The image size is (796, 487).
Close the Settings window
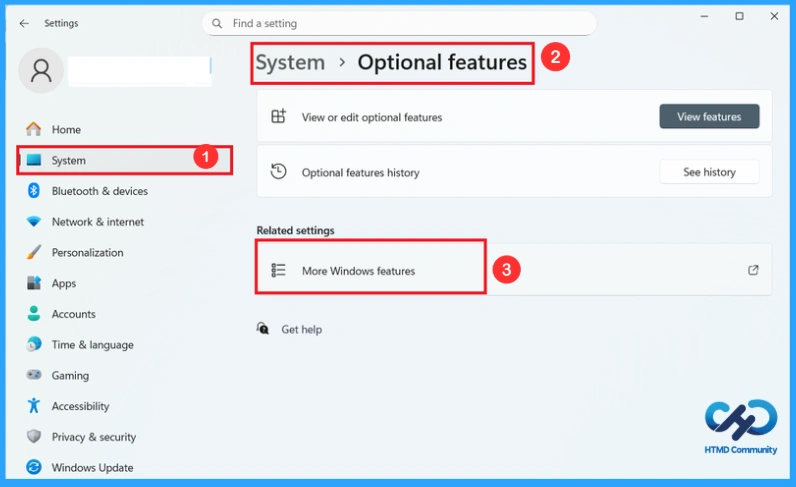774,16
